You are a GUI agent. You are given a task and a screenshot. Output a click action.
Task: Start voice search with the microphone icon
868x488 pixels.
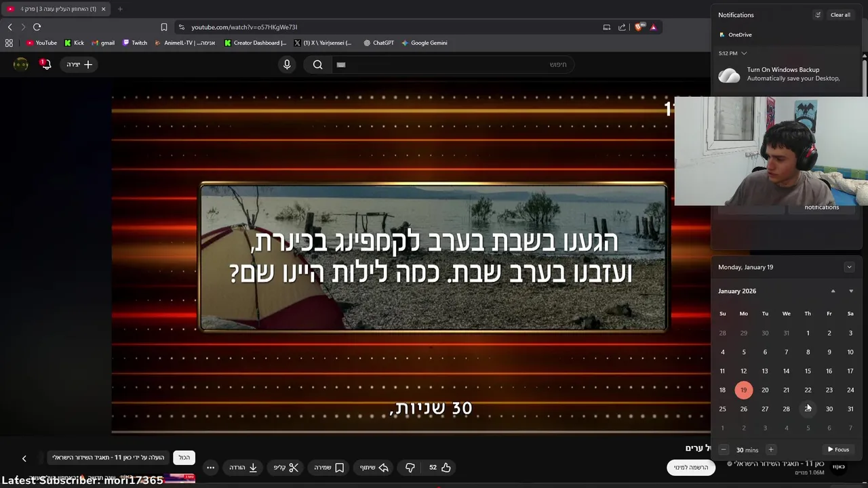coord(287,64)
